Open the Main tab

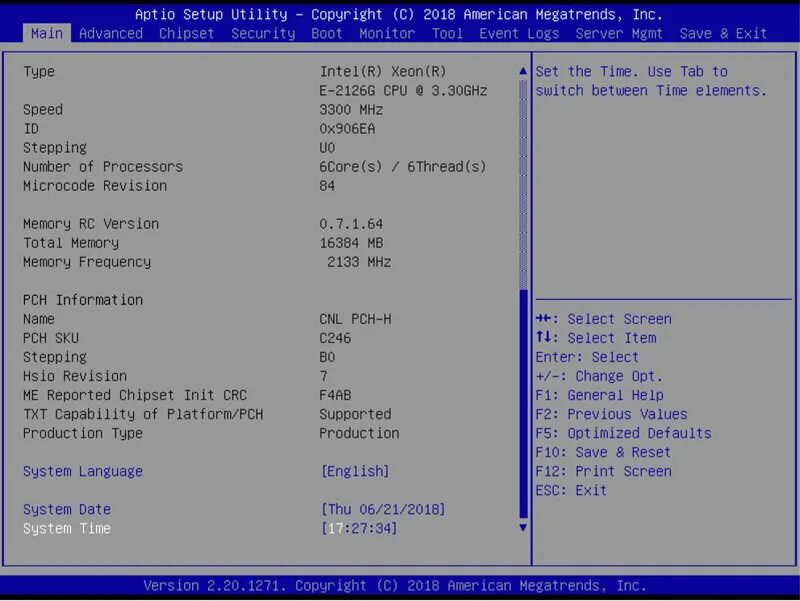(x=46, y=34)
